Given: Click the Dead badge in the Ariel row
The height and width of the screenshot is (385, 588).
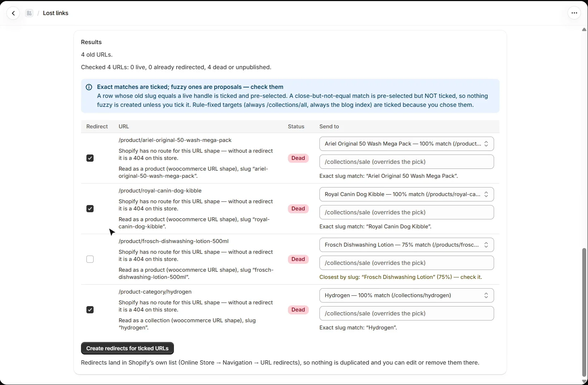Looking at the screenshot, I should tap(298, 158).
